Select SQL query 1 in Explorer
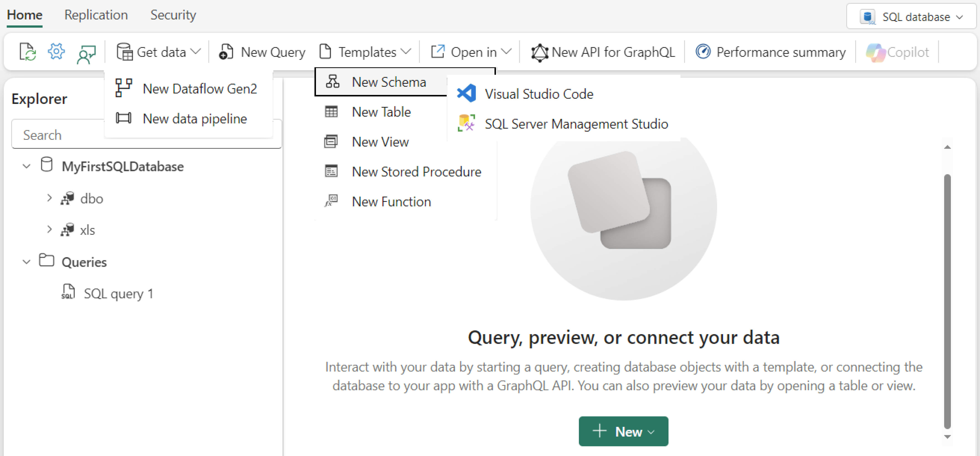This screenshot has height=456, width=980. [118, 293]
